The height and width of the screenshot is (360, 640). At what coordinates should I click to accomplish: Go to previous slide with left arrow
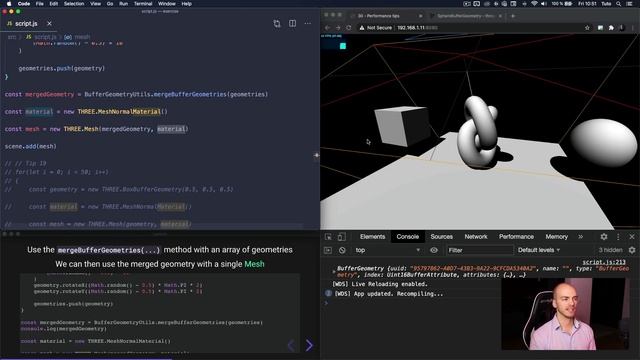291,345
